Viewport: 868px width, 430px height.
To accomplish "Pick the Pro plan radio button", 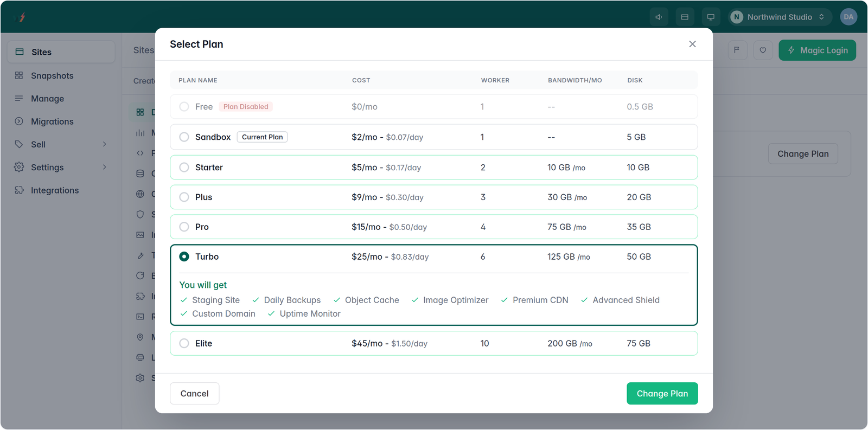I will click(184, 227).
